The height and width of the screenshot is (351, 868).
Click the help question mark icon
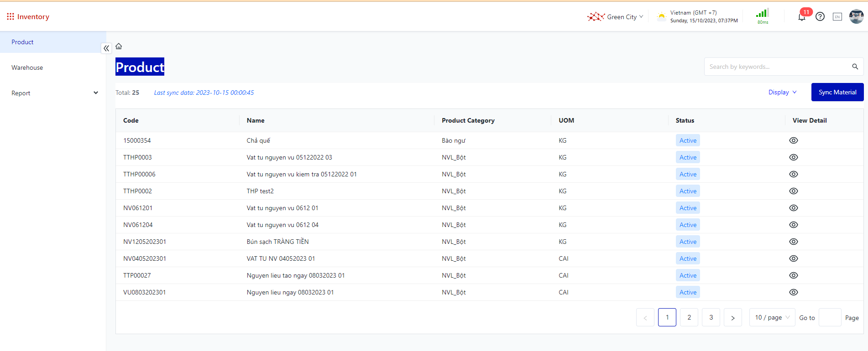tap(820, 17)
